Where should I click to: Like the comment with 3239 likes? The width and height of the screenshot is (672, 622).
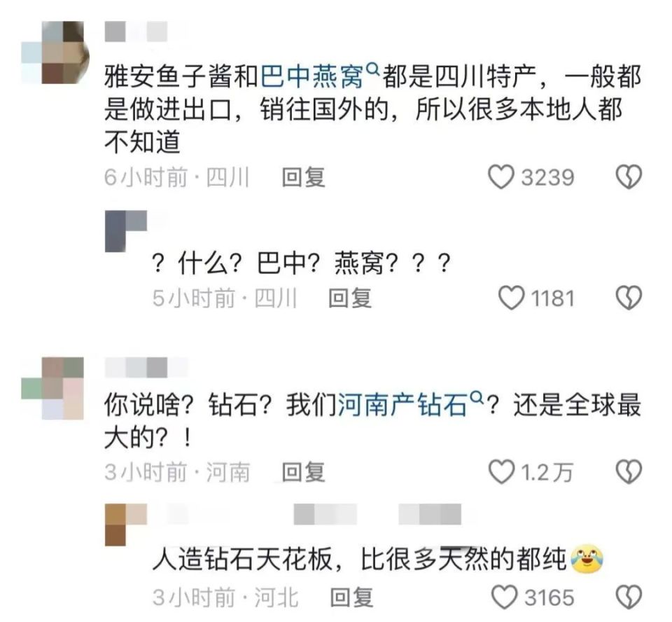coord(501,177)
